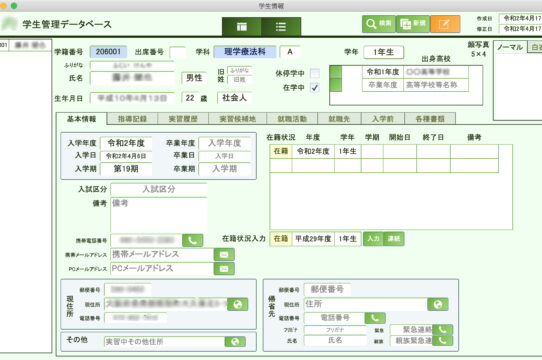Call the 帰省先 電話番号 with phone icon
Image resolution: width=542 pixels, height=360 pixels.
[x=375, y=318]
